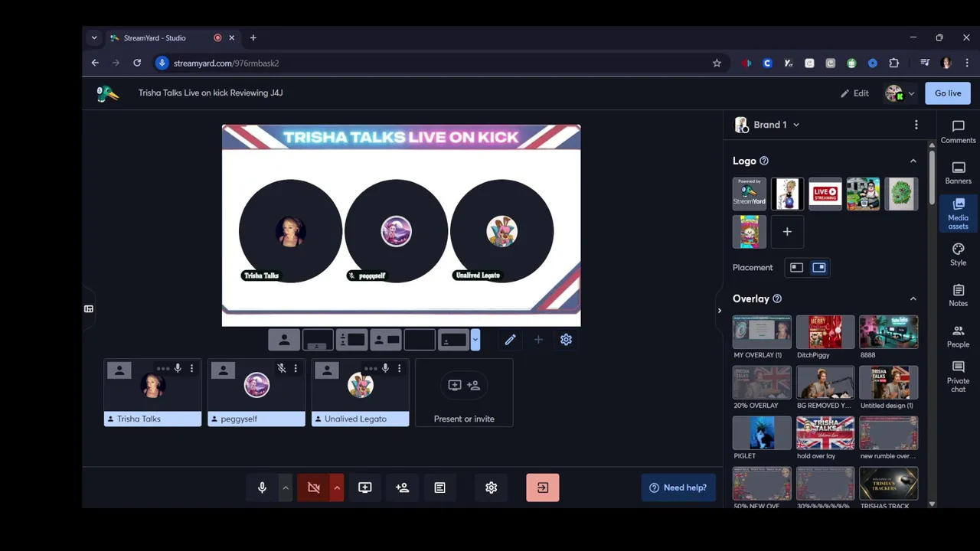Open a new Chrome tab
The image size is (980, 551).
click(253, 37)
